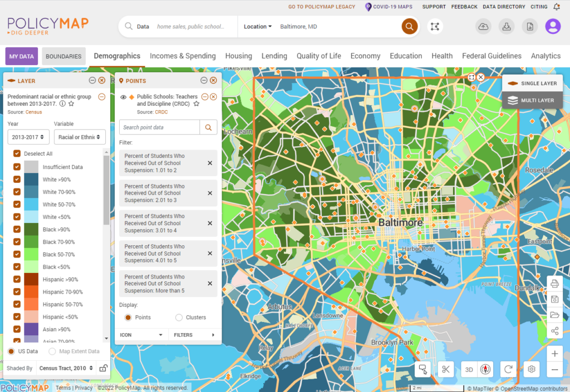Click the MY DATA button
Screen dimensions: 570x392
(22, 56)
